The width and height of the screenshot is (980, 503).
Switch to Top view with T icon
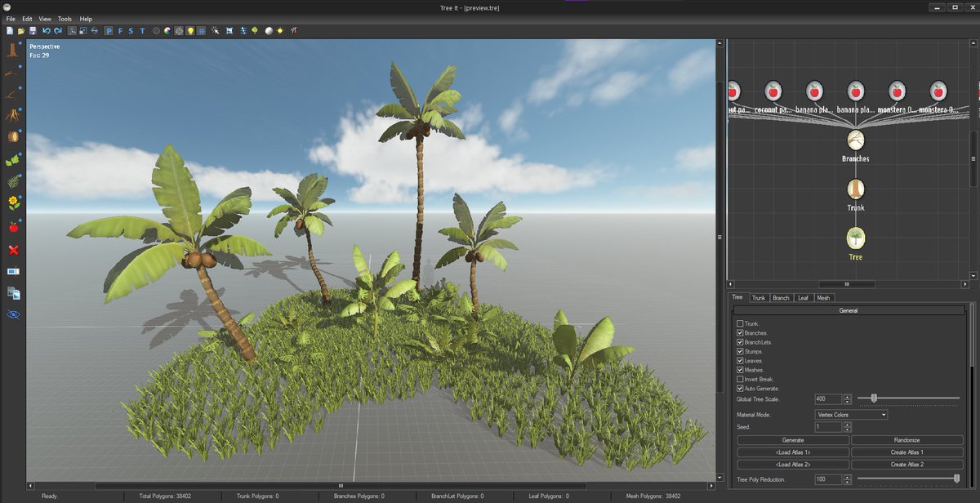(x=142, y=31)
